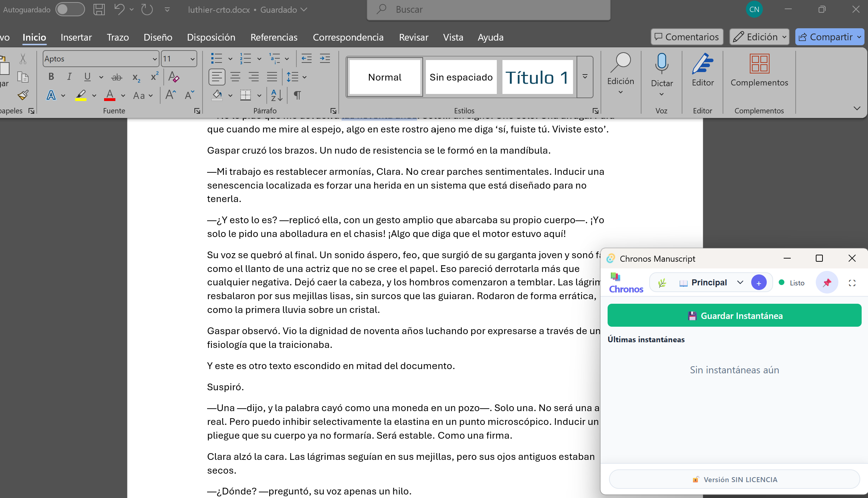This screenshot has height=498, width=868.
Task: Toggle Italic formatting
Action: pyautogui.click(x=69, y=77)
